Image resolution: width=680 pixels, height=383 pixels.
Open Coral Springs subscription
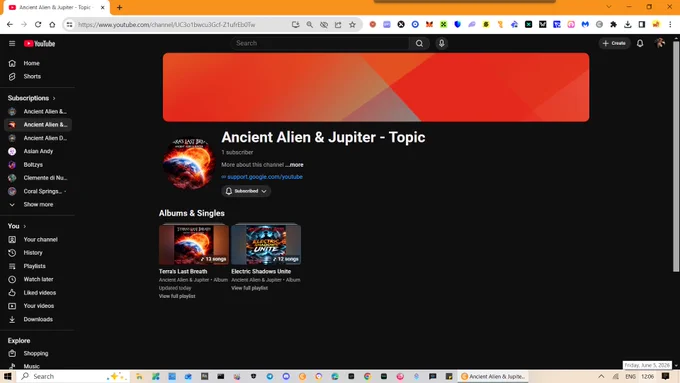(37, 191)
